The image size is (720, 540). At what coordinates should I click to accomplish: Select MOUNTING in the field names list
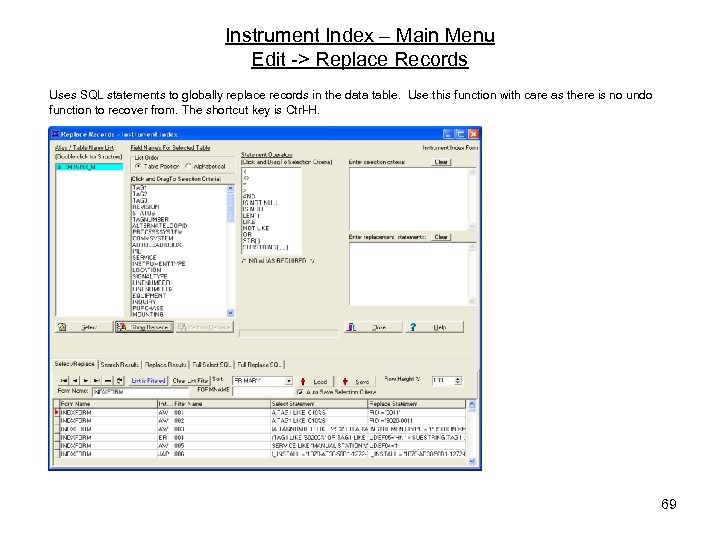click(148, 315)
